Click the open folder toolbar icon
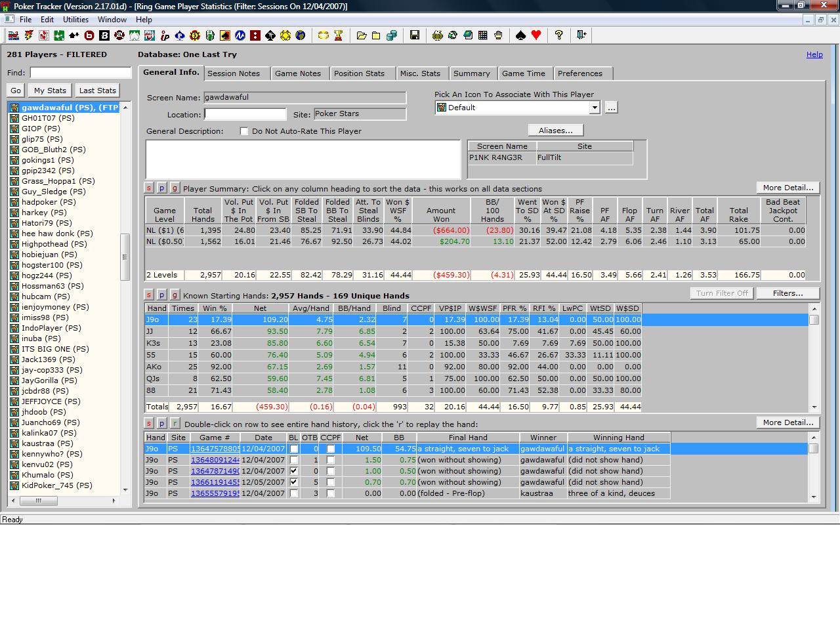Image resolution: width=840 pixels, height=635 pixels. 362,35
